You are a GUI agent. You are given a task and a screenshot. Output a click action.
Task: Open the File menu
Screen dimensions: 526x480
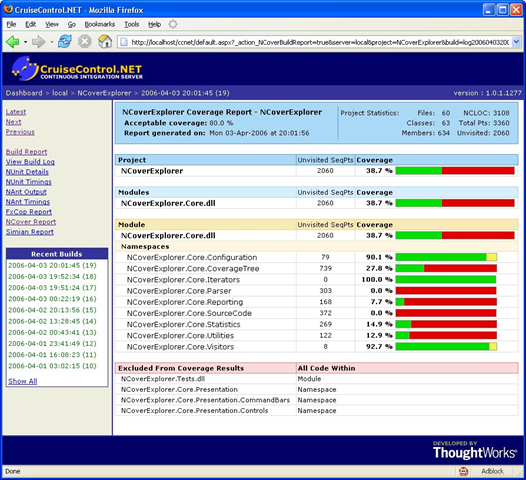click(x=11, y=24)
